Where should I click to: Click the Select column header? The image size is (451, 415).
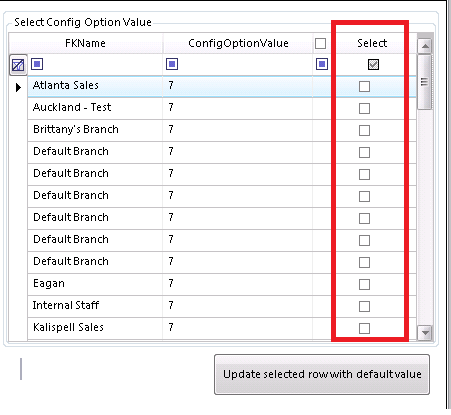pos(372,43)
